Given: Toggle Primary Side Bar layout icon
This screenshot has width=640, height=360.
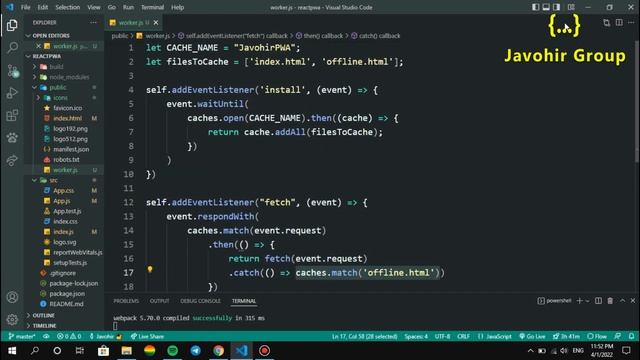Looking at the screenshot, I should pos(536,7).
